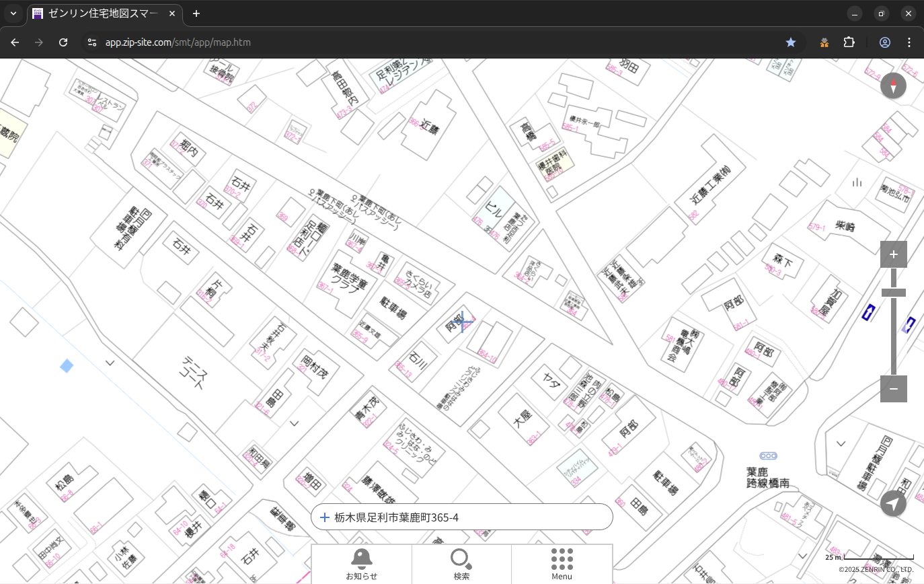Reload the map page
This screenshot has width=924, height=584.
pos(63,42)
